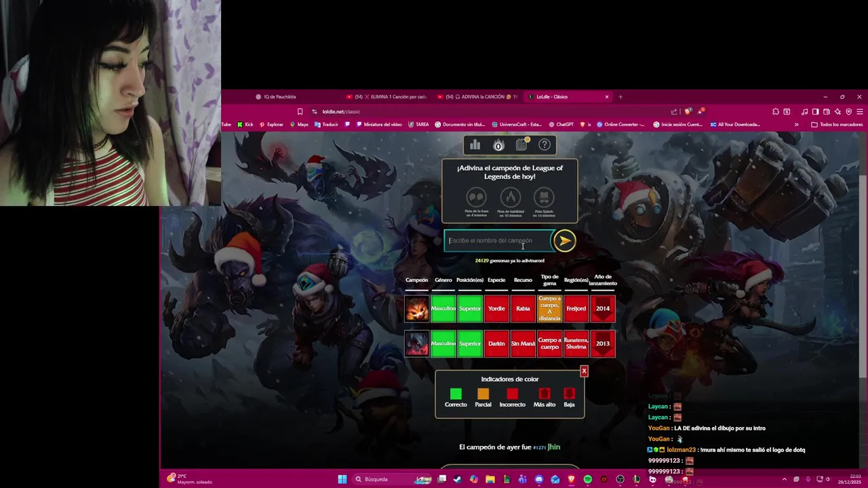This screenshot has height=488, width=868.
Task: Open OBS Studio from the taskbar
Action: coord(620,479)
